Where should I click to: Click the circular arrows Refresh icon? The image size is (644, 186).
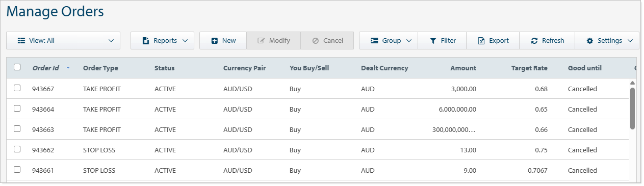pos(534,41)
